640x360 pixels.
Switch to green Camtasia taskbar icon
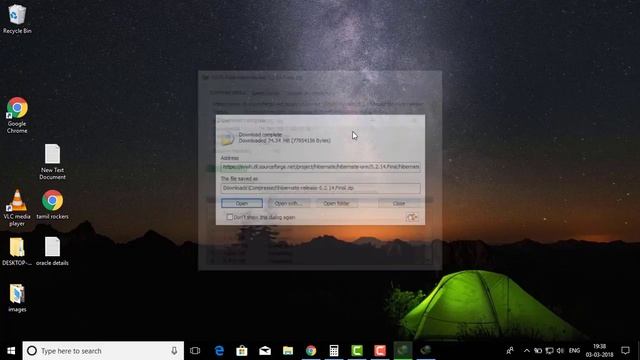357,351
